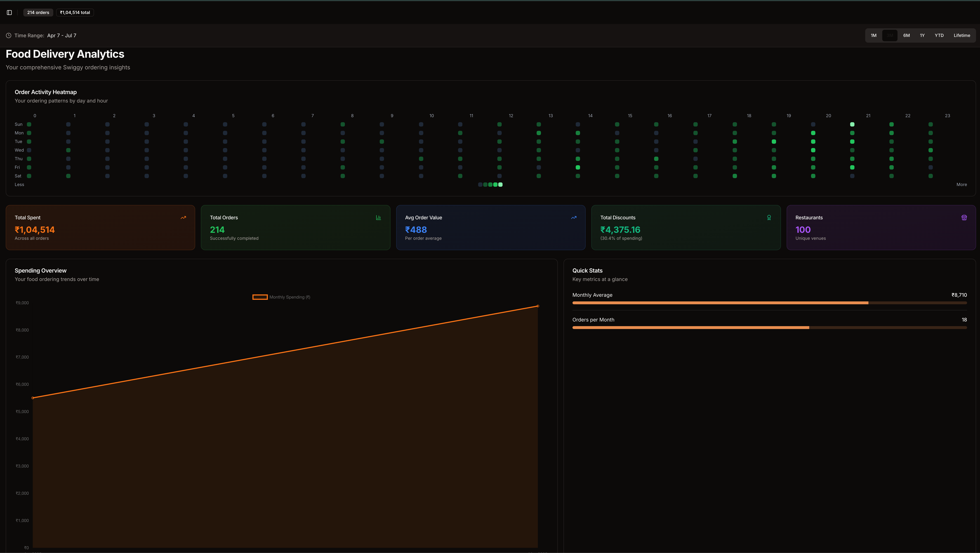
Task: Click the Avg Order Value ₹488
Action: coord(416,230)
